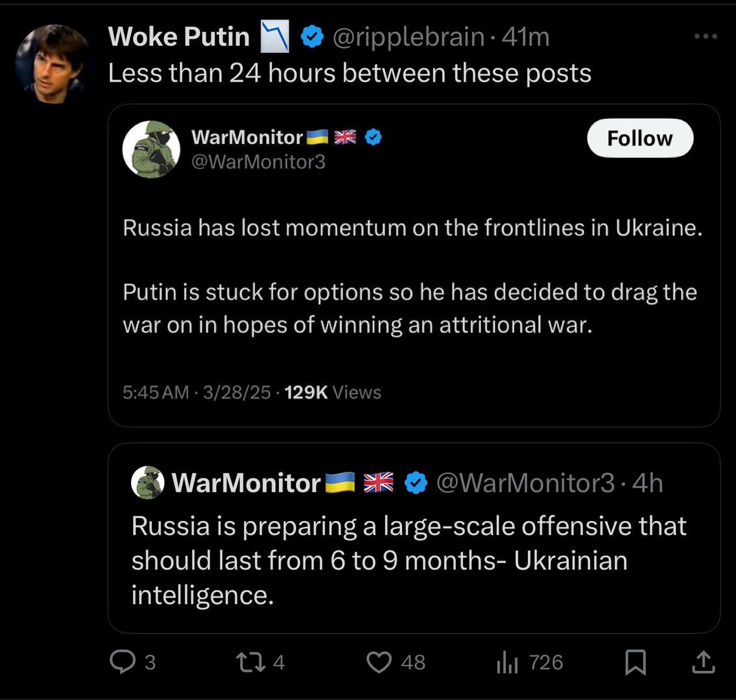Tap the share upload arrow icon
The height and width of the screenshot is (700, 736).
pyautogui.click(x=703, y=662)
